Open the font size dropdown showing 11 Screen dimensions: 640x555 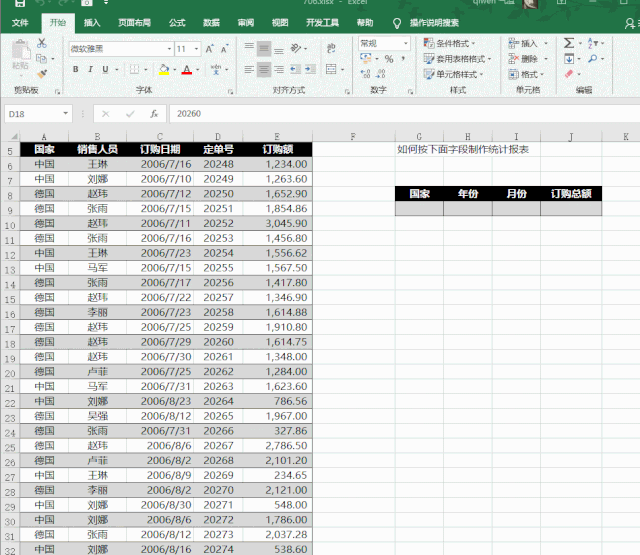(x=196, y=49)
